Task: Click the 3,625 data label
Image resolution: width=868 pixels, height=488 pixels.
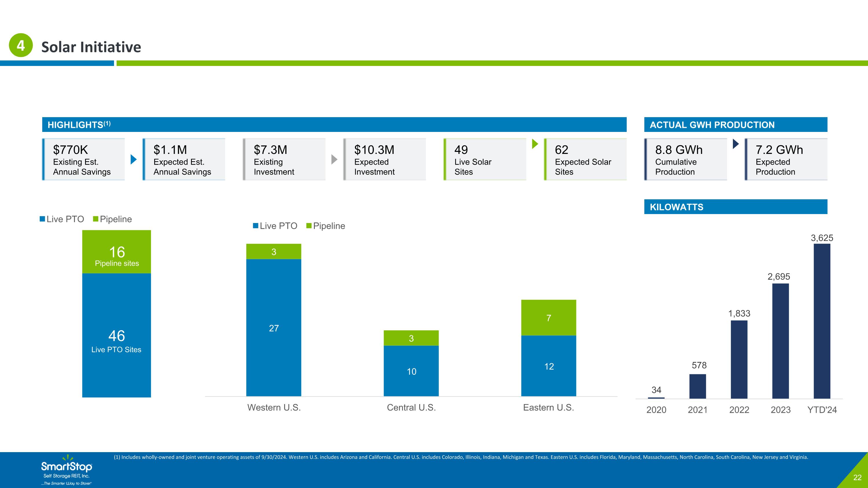Action: click(822, 238)
